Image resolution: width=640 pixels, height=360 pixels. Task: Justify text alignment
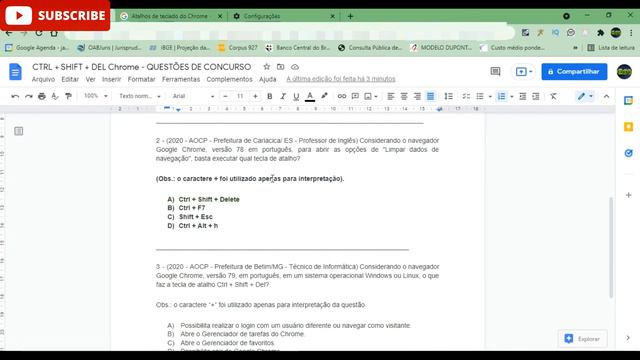430,96
